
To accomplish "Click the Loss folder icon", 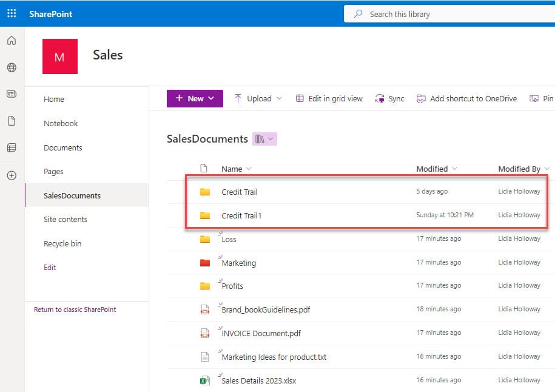I will (x=205, y=239).
